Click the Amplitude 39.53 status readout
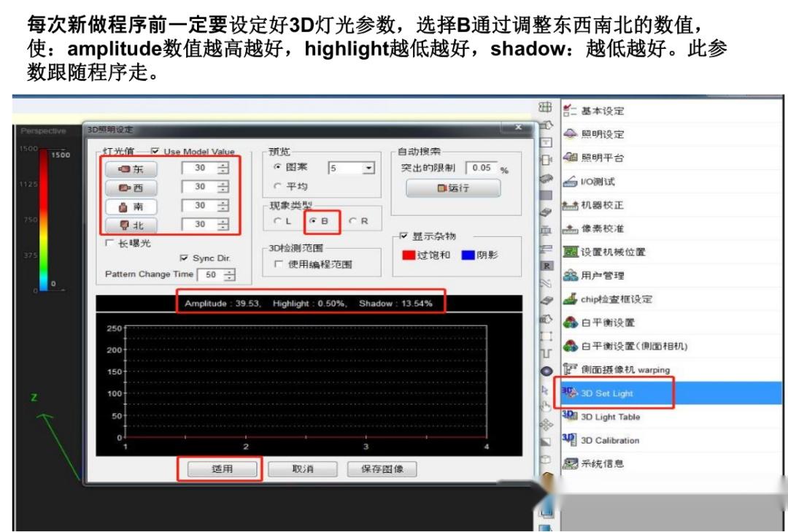This screenshot has height=532, width=788. point(223,303)
